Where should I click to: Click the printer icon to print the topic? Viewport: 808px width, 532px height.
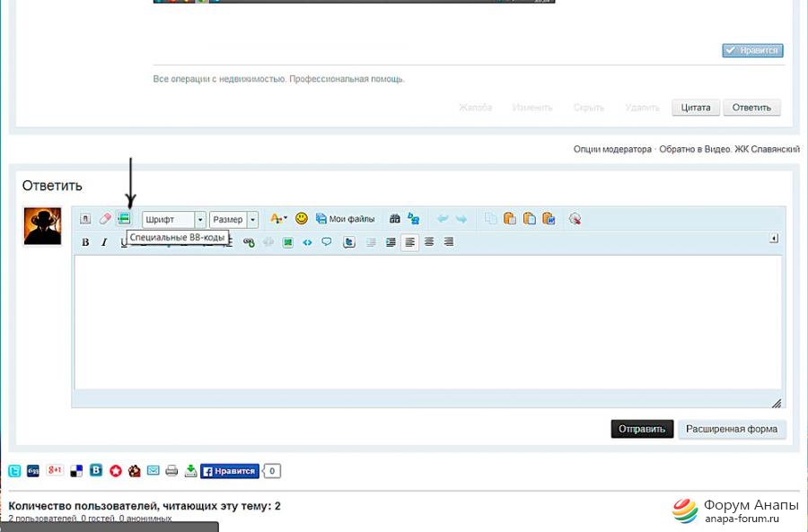click(171, 471)
